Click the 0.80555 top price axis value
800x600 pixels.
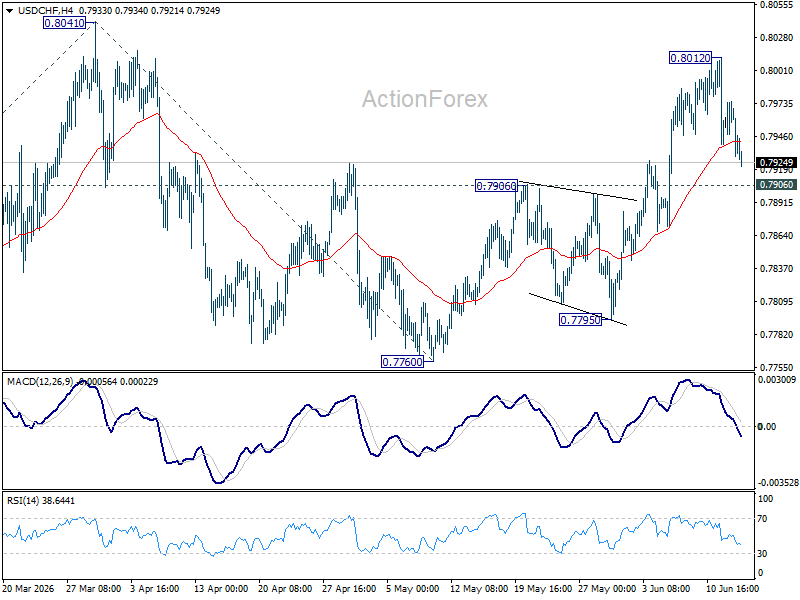pos(776,5)
